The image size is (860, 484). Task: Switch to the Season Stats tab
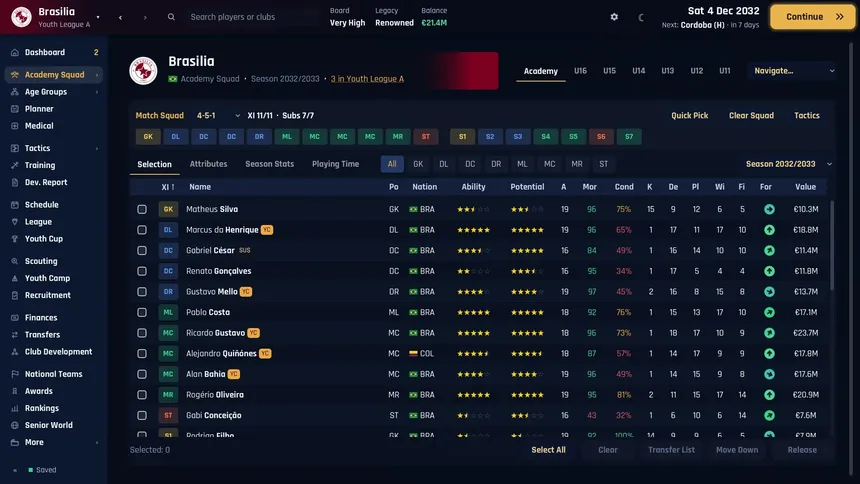point(269,164)
